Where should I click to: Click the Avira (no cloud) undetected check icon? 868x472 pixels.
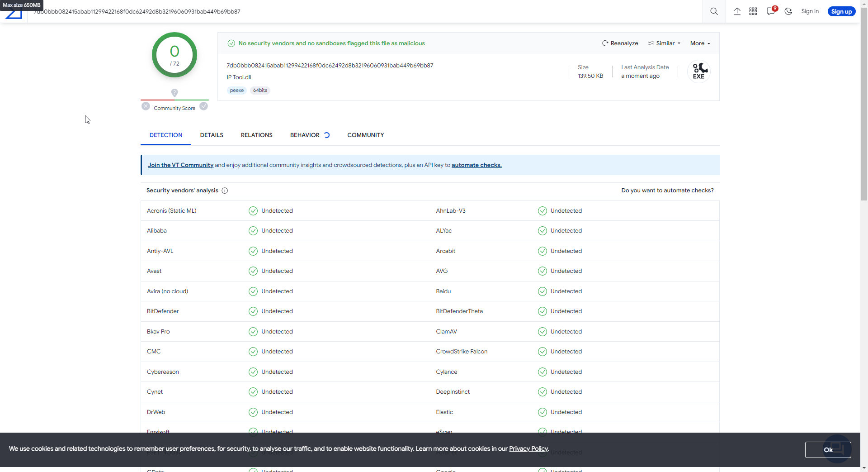coord(253,291)
